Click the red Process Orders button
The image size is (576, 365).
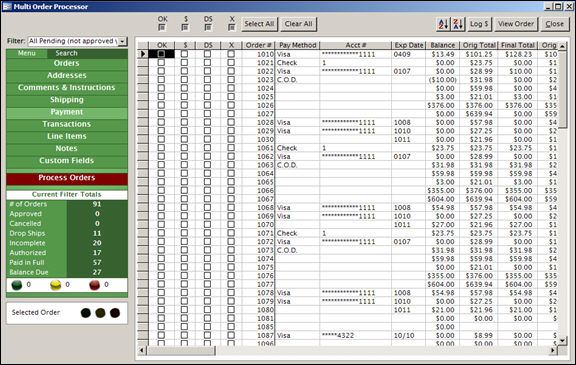pos(67,178)
